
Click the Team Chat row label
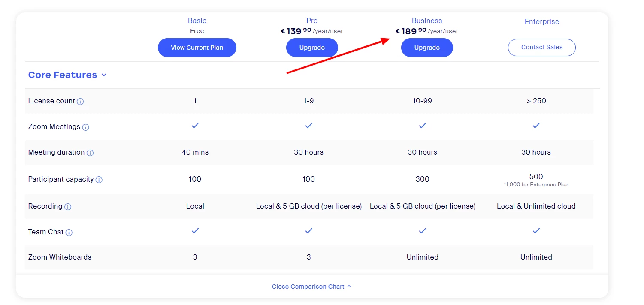click(x=46, y=232)
